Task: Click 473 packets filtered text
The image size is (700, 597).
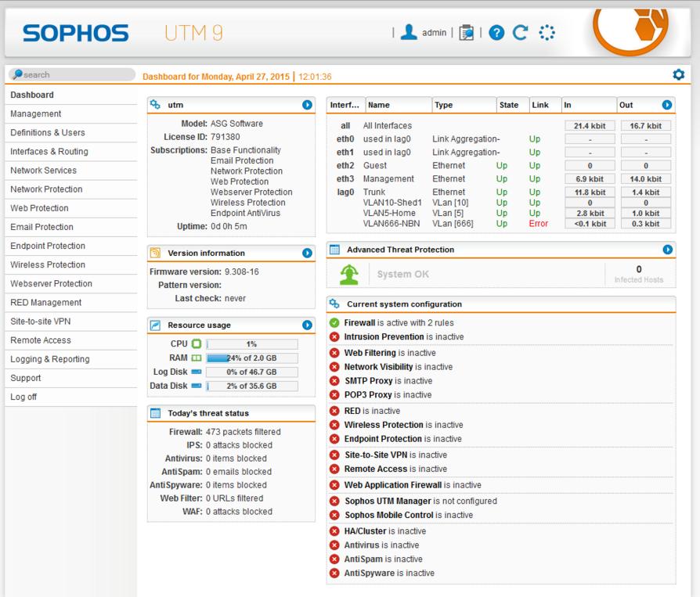Action: click(244, 432)
